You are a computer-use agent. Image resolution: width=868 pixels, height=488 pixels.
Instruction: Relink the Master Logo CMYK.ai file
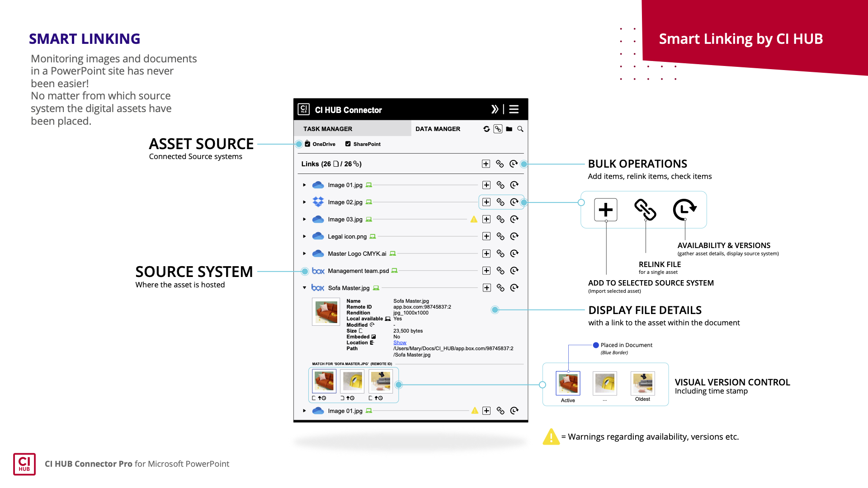coord(500,253)
